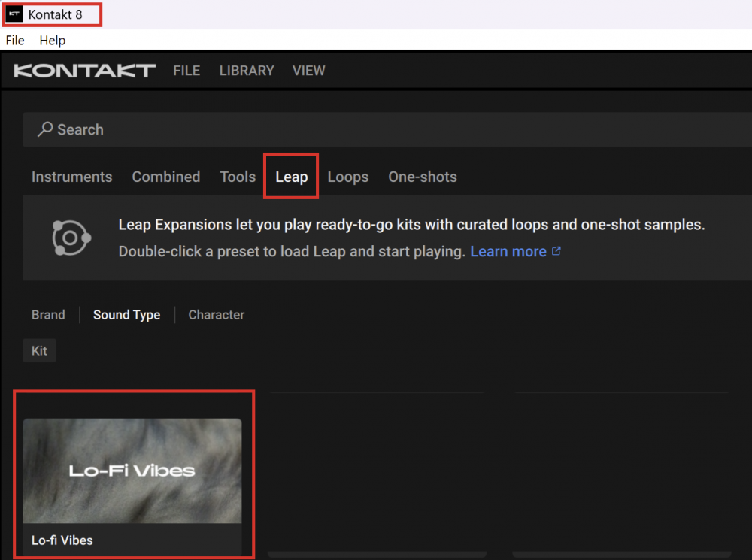Switch to the Combined tab
Viewport: 752px width, 560px height.
click(x=166, y=177)
